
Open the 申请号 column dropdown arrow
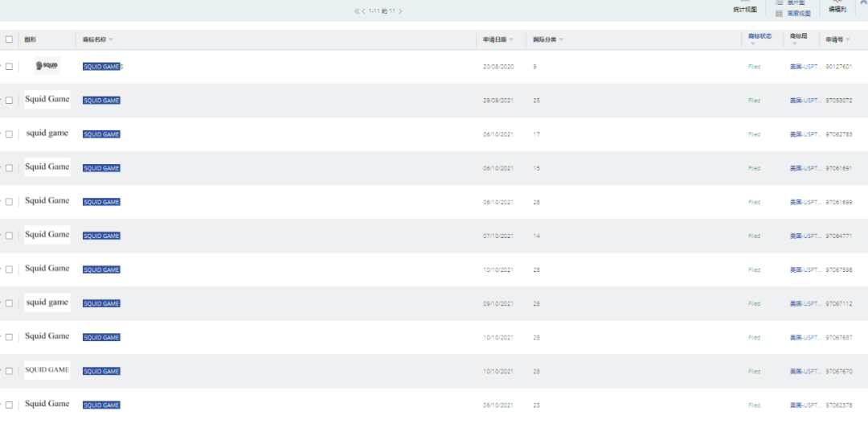848,40
